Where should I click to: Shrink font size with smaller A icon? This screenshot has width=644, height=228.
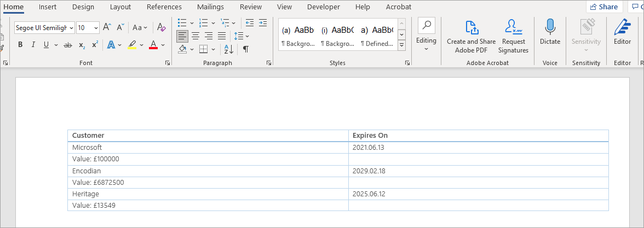pyautogui.click(x=120, y=27)
